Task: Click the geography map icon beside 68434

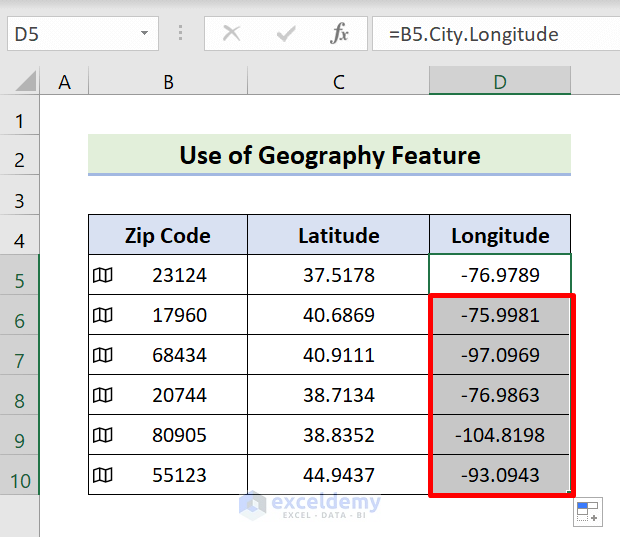Action: (x=102, y=355)
